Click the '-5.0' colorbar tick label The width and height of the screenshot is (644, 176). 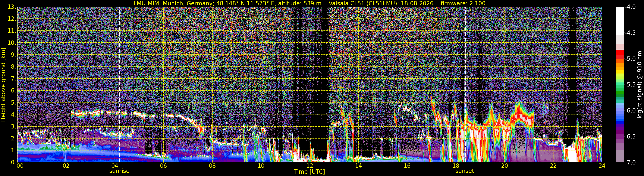[x=630, y=59]
